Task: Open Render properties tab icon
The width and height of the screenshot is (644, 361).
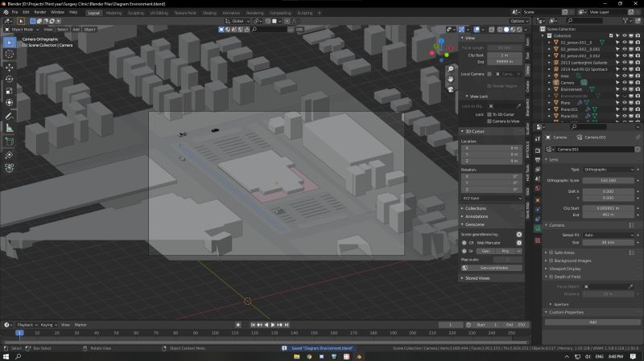Action: [x=538, y=150]
